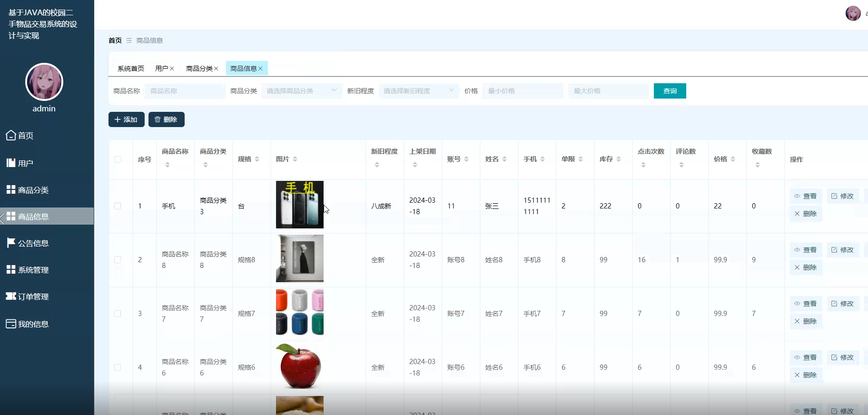
Task: Open the 手机 product thumbnail
Action: (300, 205)
